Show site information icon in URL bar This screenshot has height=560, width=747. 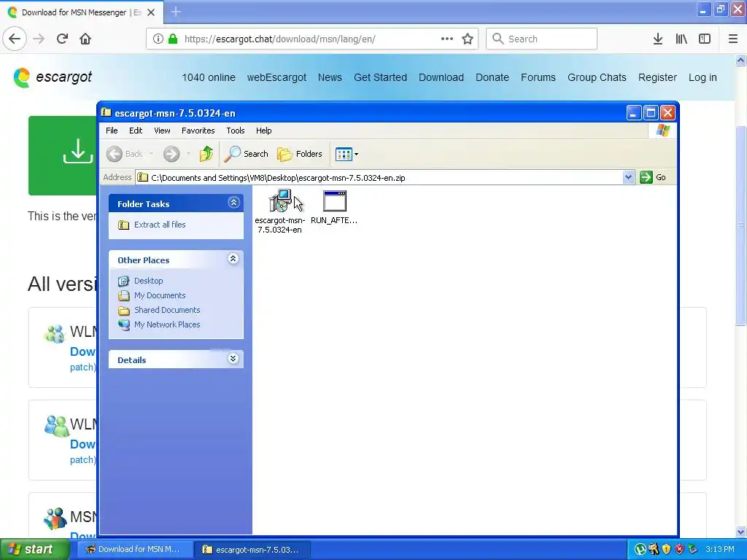158,39
